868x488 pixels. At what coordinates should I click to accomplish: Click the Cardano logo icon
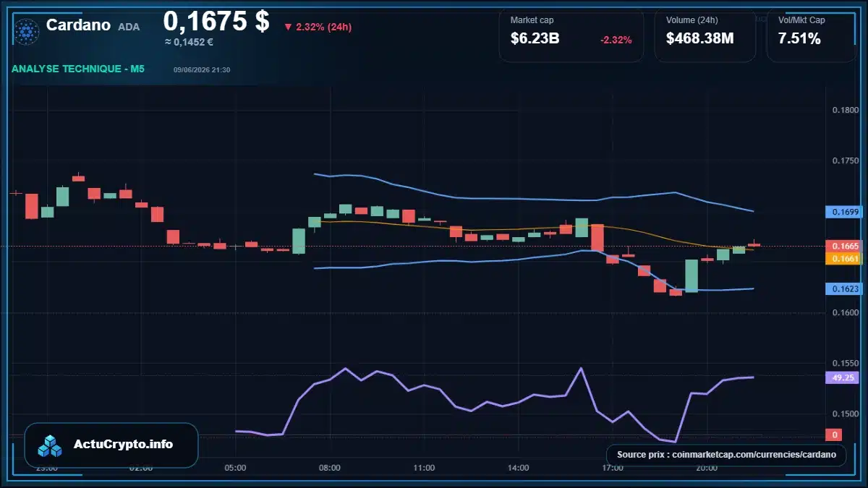click(x=27, y=30)
